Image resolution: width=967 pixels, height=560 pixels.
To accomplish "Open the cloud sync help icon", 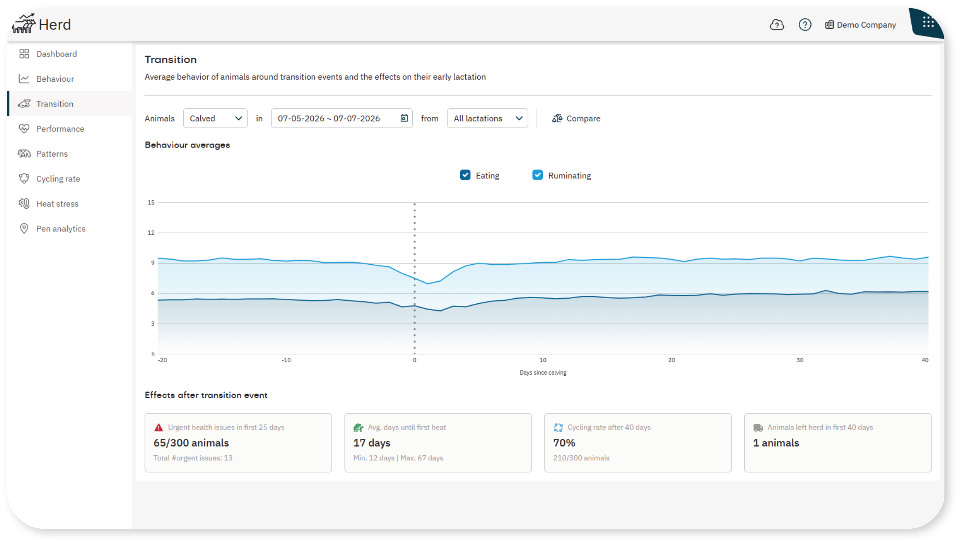I will (777, 25).
